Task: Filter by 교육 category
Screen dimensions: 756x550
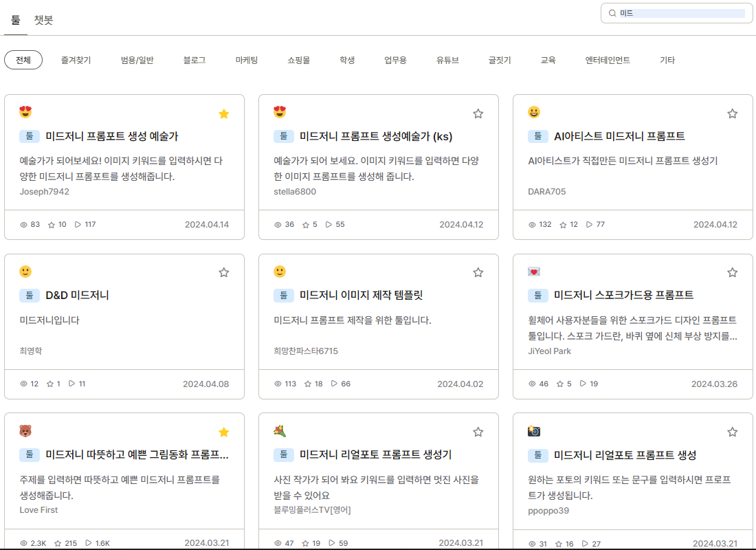Action: pyautogui.click(x=548, y=60)
